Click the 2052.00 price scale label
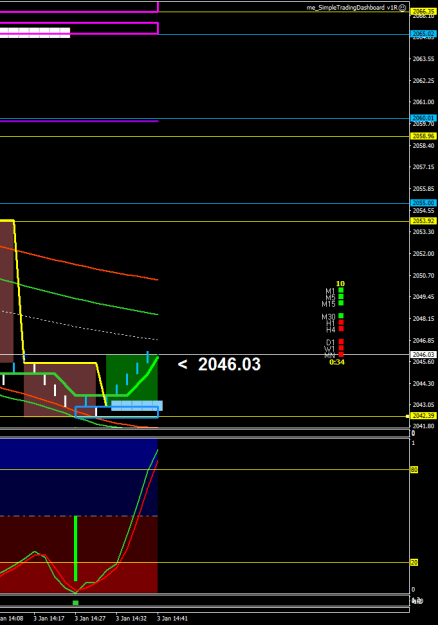Viewport: 438px width, 625px height. click(423, 254)
